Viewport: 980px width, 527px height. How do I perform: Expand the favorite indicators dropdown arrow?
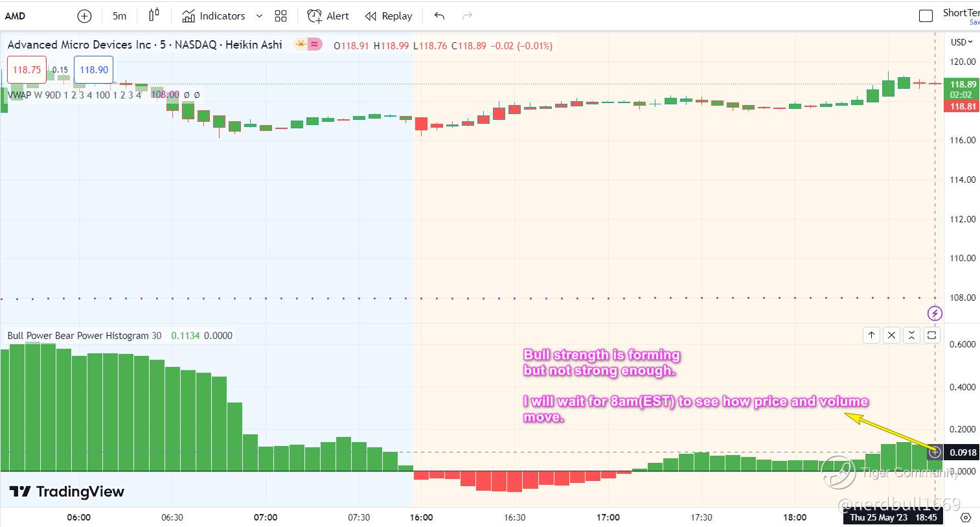click(x=259, y=16)
